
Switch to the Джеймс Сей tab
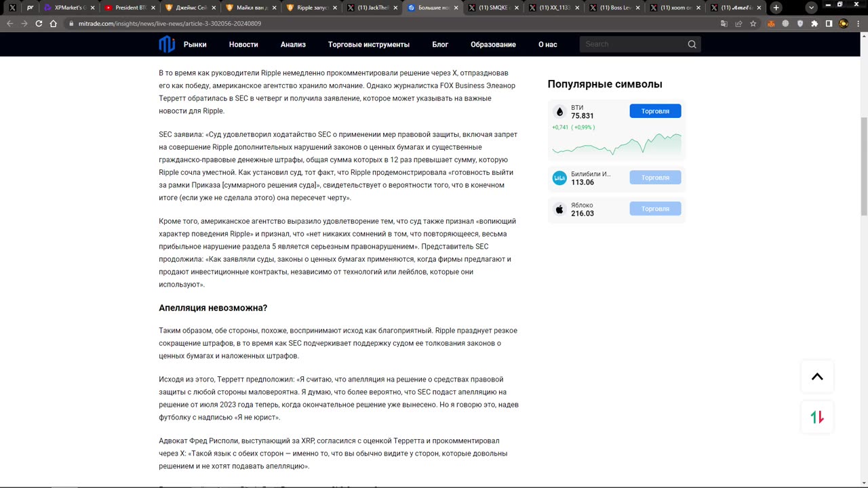(x=189, y=7)
